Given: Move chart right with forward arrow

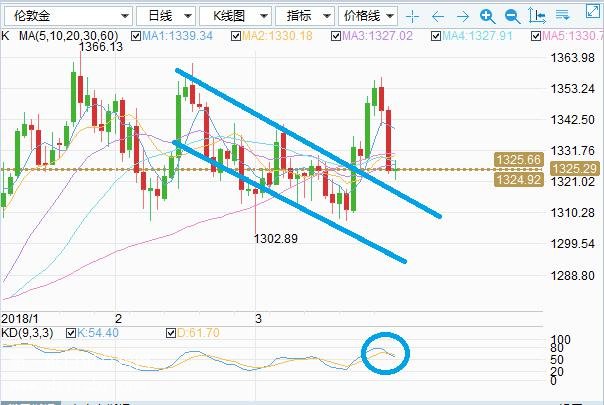Looking at the screenshot, I should [462, 16].
